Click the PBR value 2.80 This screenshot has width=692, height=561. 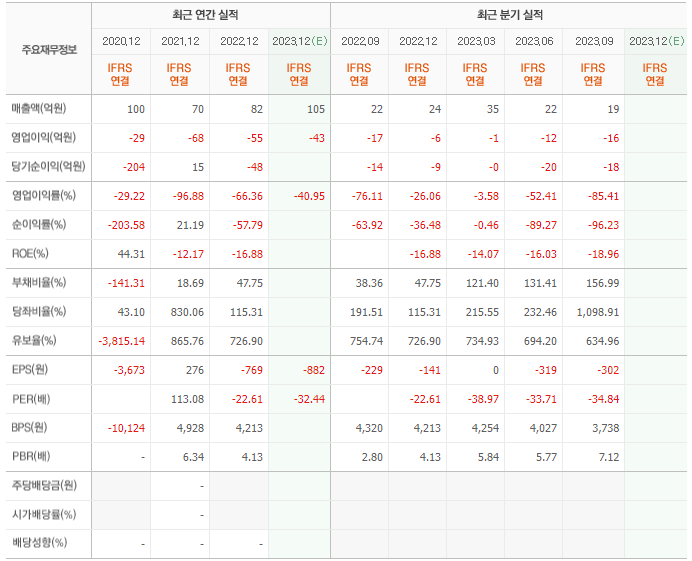click(x=372, y=457)
